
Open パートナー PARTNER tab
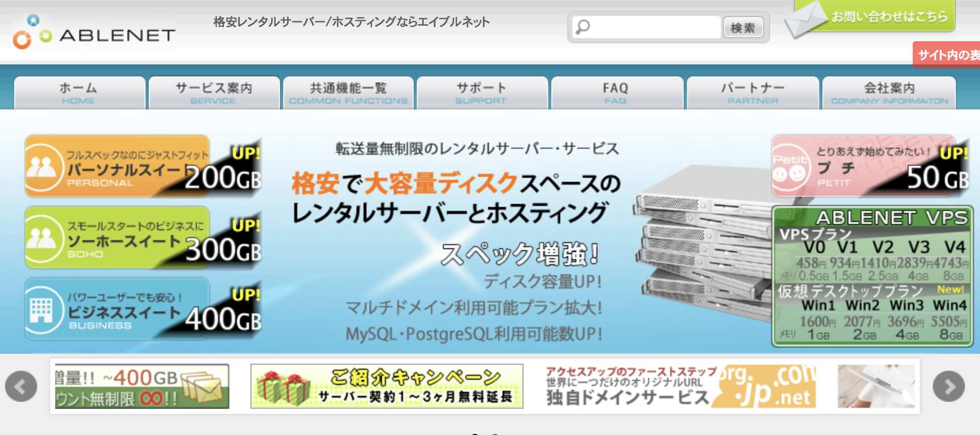click(753, 93)
